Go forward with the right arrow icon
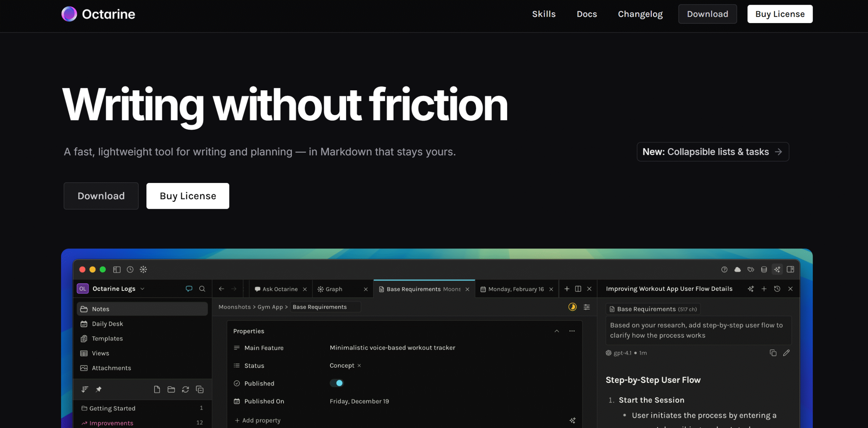 (234, 289)
